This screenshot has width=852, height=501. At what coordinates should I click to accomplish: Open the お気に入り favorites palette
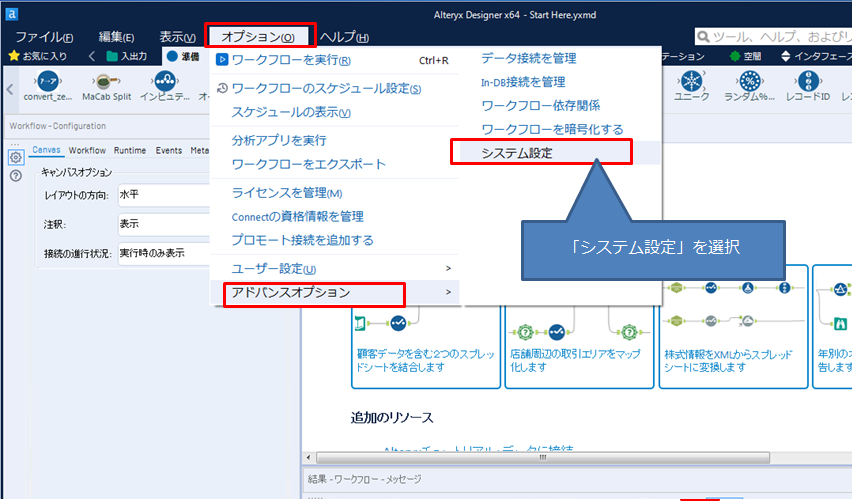[39, 56]
